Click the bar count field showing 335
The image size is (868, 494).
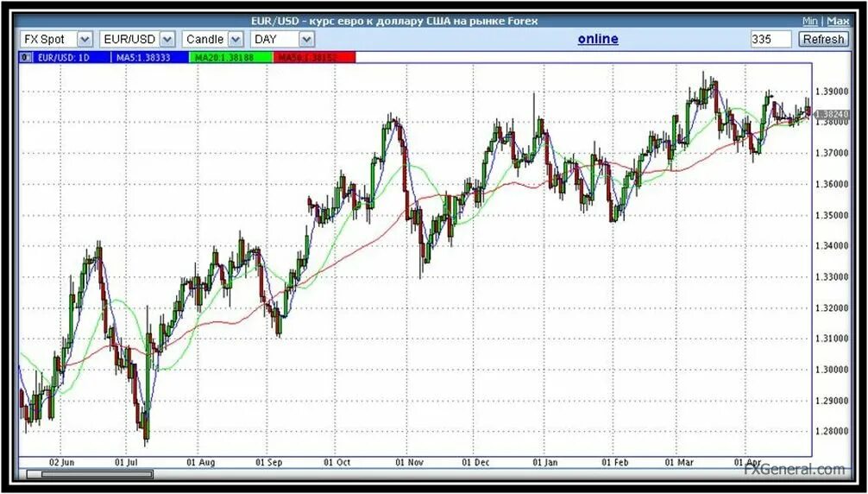771,40
